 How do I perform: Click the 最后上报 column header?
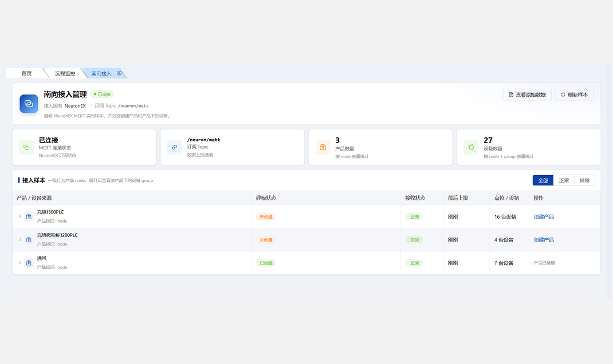point(458,198)
